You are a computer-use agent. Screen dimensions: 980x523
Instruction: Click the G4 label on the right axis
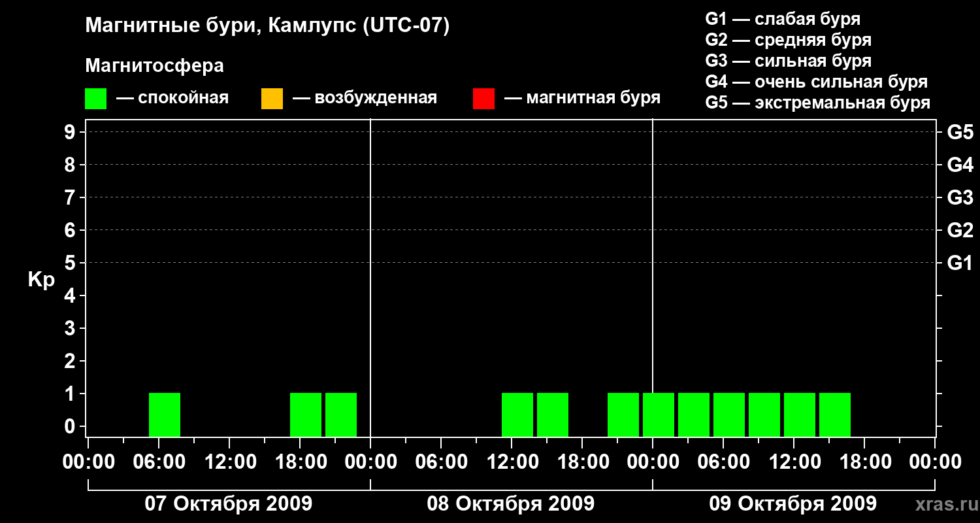tap(960, 165)
